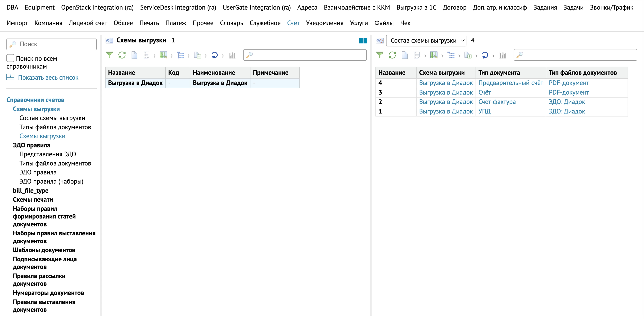Screen dimensions: 644x319
Task: Open ЭДО: Диадок link in row 2
Action: pyautogui.click(x=567, y=102)
